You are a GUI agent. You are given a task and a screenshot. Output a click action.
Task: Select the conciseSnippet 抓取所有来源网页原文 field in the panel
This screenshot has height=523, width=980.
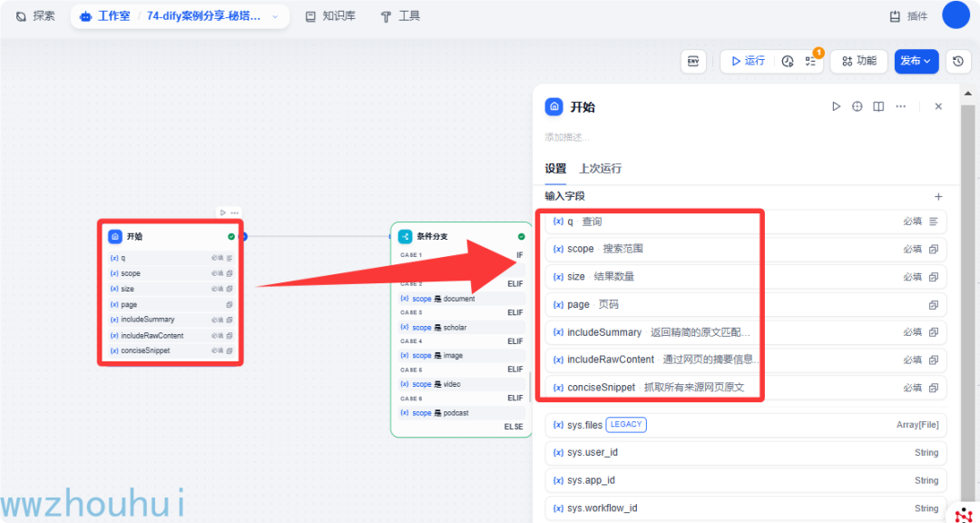click(746, 388)
